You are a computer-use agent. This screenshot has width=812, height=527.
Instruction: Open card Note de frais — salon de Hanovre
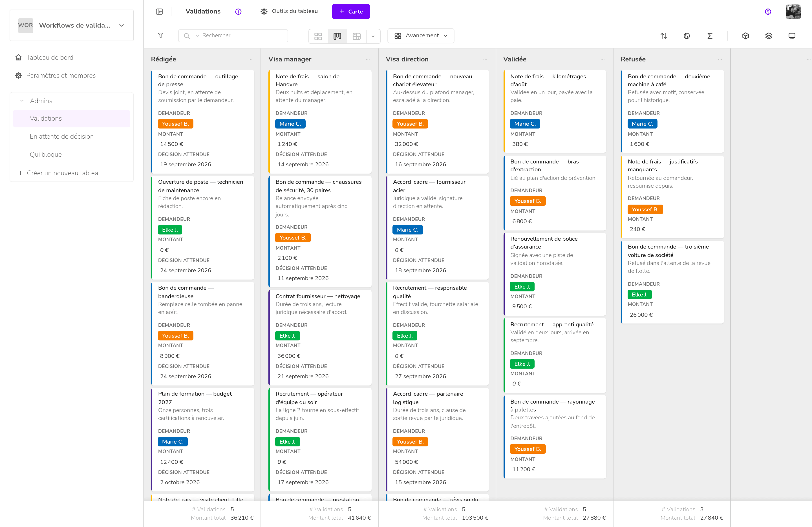[x=320, y=121]
